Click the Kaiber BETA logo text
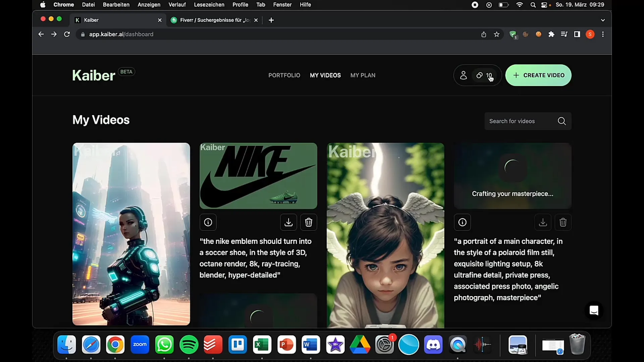 coord(103,75)
